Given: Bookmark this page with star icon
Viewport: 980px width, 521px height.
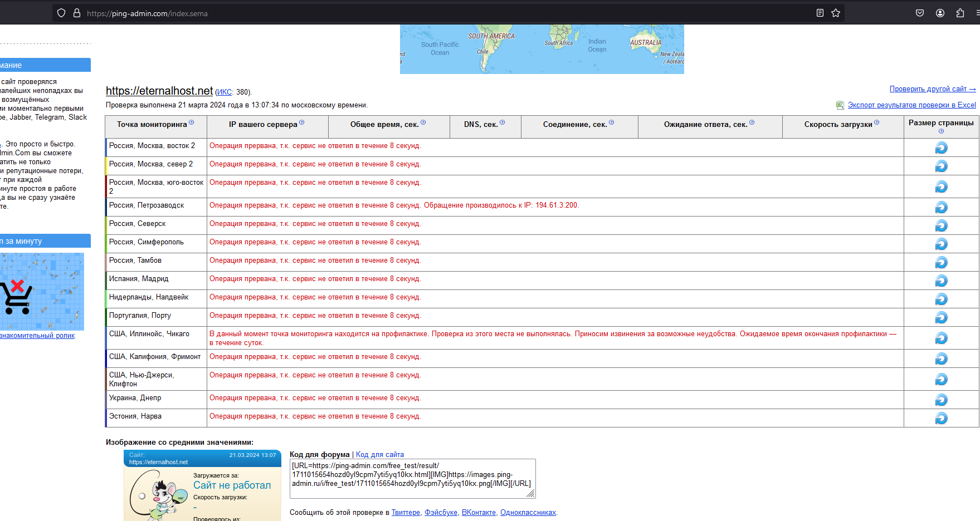Looking at the screenshot, I should [836, 13].
